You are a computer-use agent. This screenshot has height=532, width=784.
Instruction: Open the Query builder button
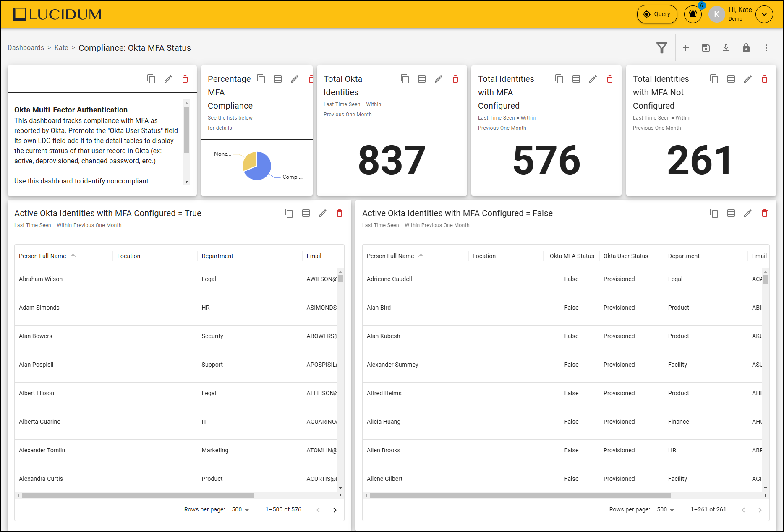click(657, 14)
